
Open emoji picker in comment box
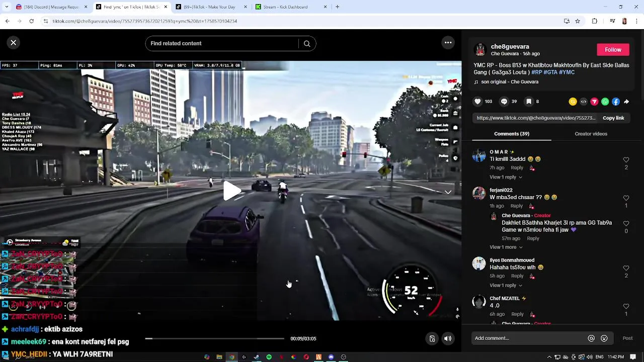point(604,338)
